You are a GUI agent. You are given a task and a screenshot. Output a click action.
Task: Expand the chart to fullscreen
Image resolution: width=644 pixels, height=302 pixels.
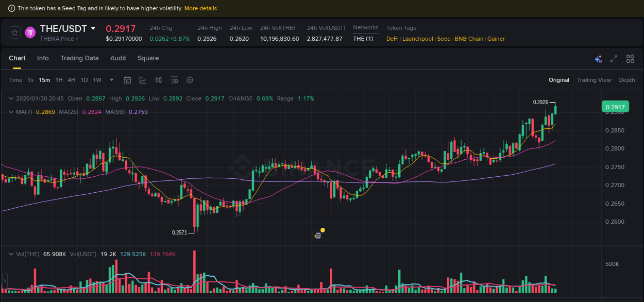click(x=614, y=59)
